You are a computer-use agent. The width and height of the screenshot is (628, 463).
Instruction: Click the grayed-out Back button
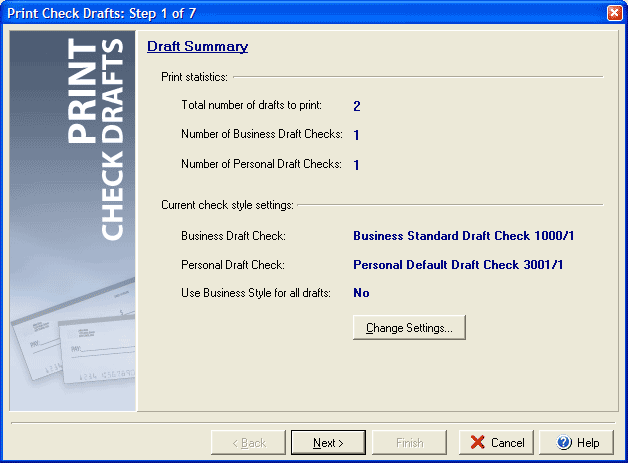[248, 442]
